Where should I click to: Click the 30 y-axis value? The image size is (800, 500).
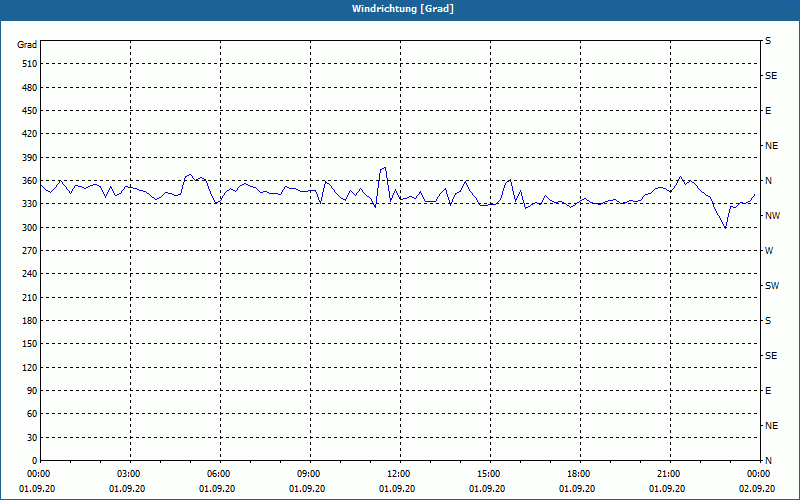pos(32,438)
